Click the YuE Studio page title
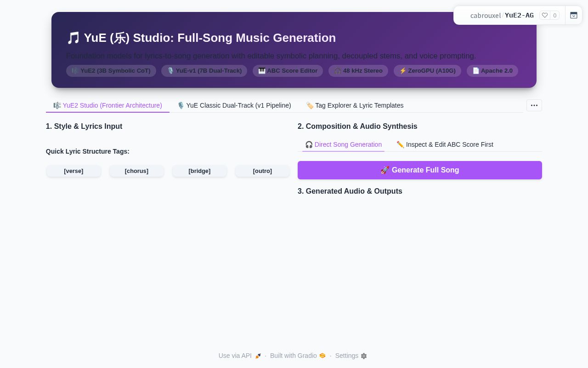 click(x=201, y=38)
